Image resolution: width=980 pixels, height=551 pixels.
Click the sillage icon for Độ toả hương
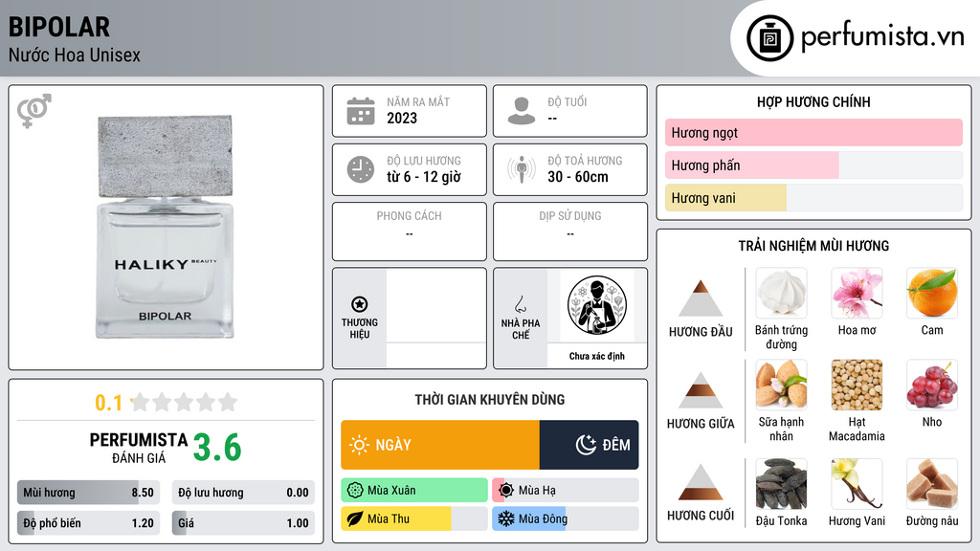[x=522, y=169]
